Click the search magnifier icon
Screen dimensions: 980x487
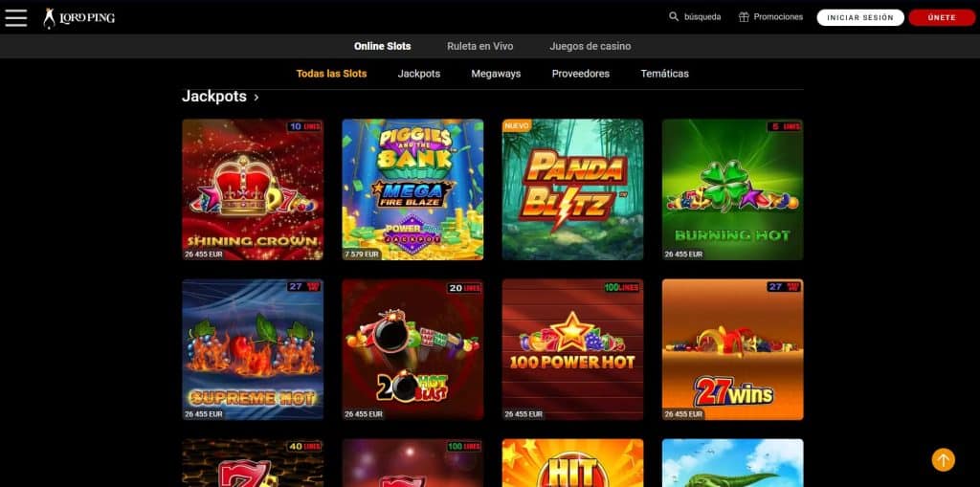tap(674, 17)
